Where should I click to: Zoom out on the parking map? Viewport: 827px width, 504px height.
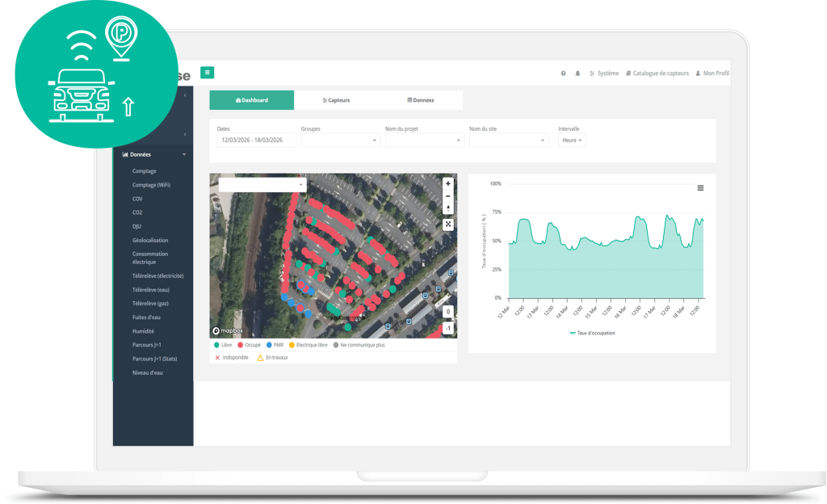448,195
